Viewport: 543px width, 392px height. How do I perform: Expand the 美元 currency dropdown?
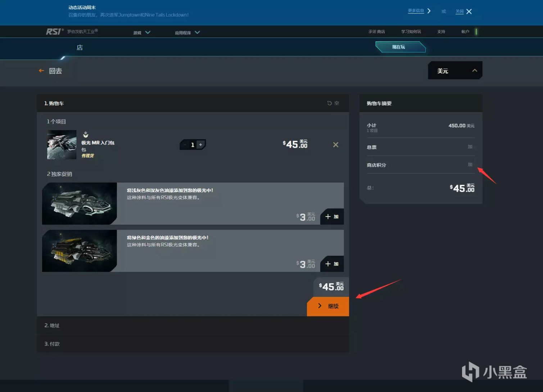pyautogui.click(x=455, y=70)
